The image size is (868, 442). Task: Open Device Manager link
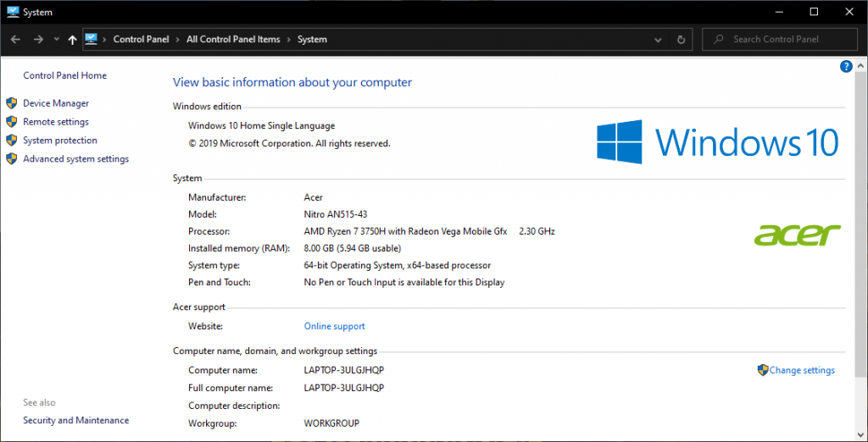coord(56,103)
